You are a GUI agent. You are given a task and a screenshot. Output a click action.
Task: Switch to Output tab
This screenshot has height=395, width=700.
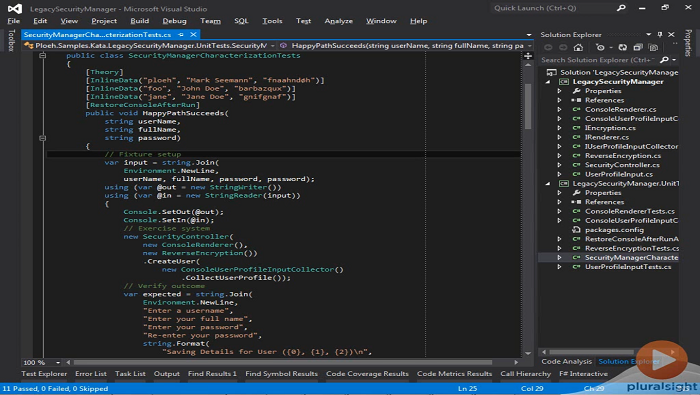click(167, 374)
